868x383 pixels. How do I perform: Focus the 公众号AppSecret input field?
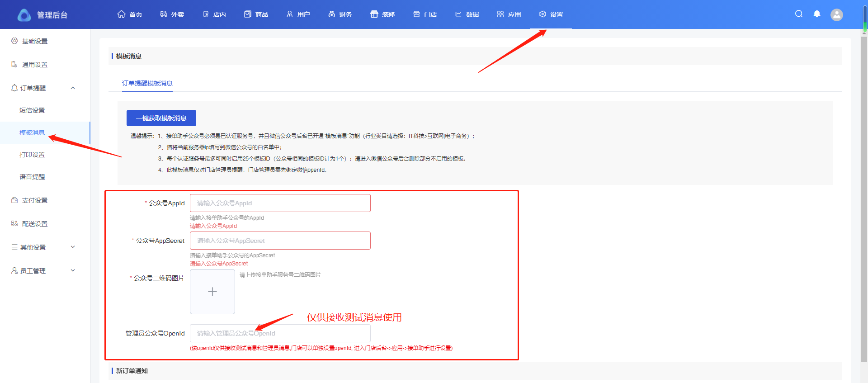click(280, 241)
